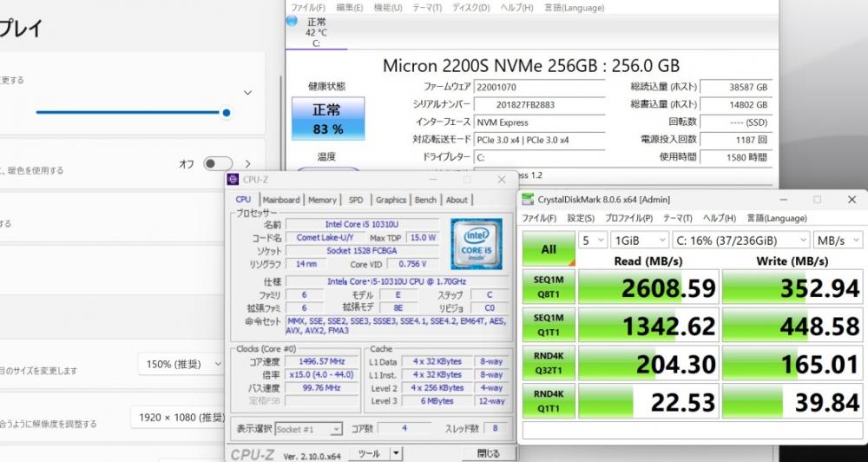The image size is (868, 462).
Task: Open the 1920 × 1080 resolution dropdown
Action: (179, 417)
